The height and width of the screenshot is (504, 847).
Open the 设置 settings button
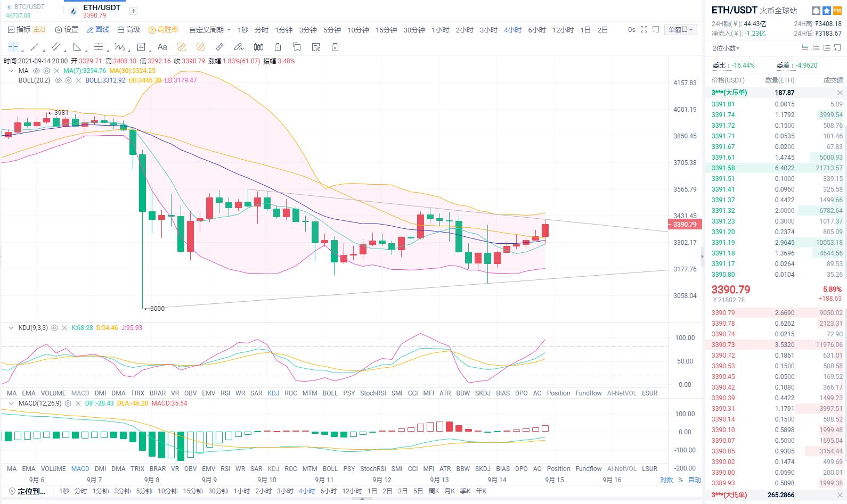(67, 30)
